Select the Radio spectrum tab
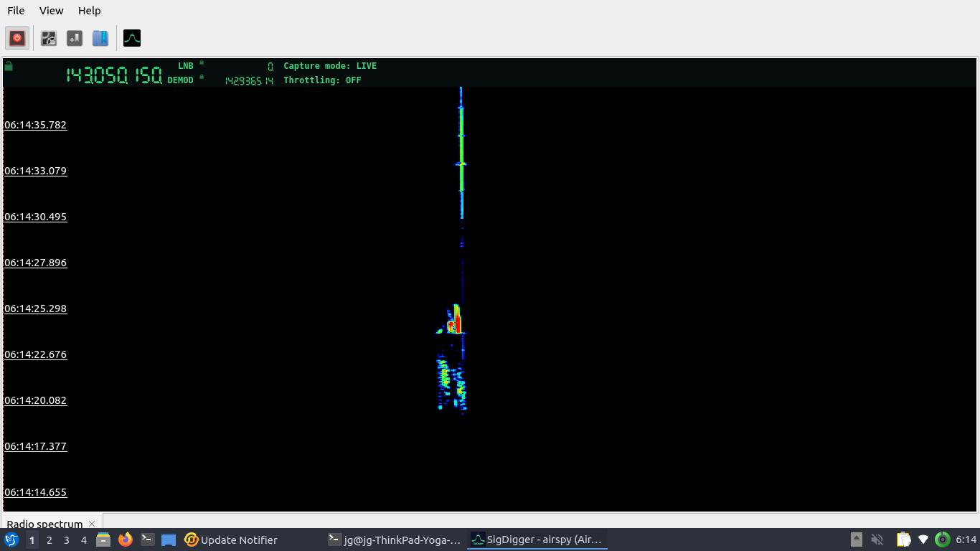The height and width of the screenshot is (551, 980). [44, 524]
